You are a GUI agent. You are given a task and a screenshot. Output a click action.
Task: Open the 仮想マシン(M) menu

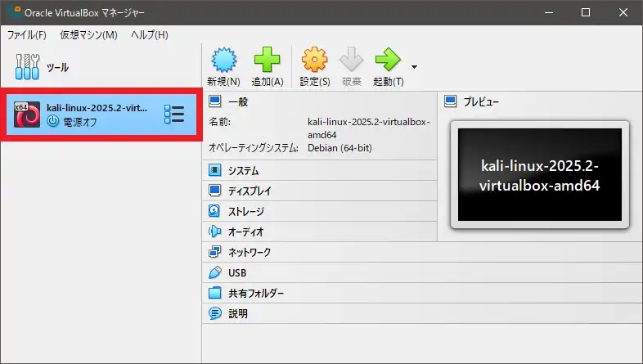(x=88, y=35)
